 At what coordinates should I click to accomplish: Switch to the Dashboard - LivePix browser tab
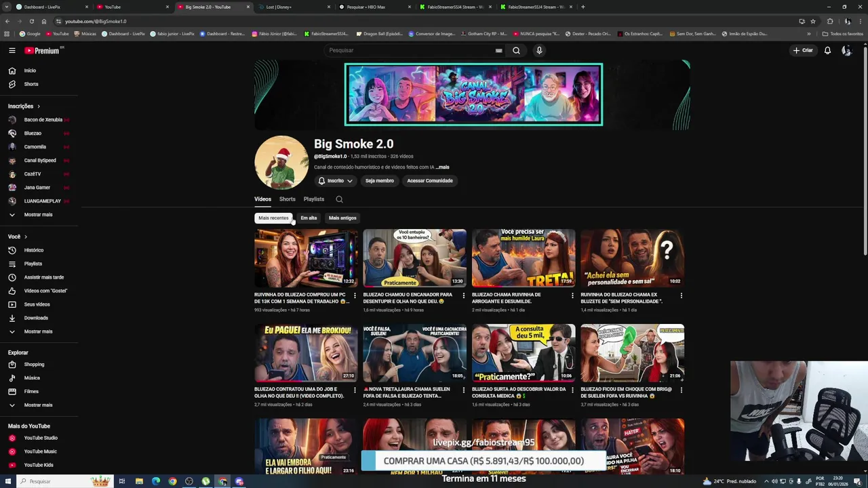pyautogui.click(x=51, y=7)
